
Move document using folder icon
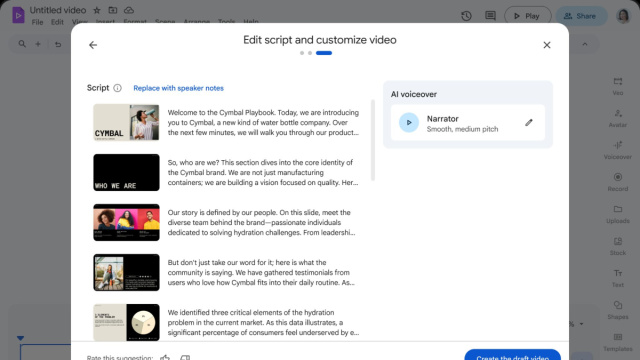113,10
